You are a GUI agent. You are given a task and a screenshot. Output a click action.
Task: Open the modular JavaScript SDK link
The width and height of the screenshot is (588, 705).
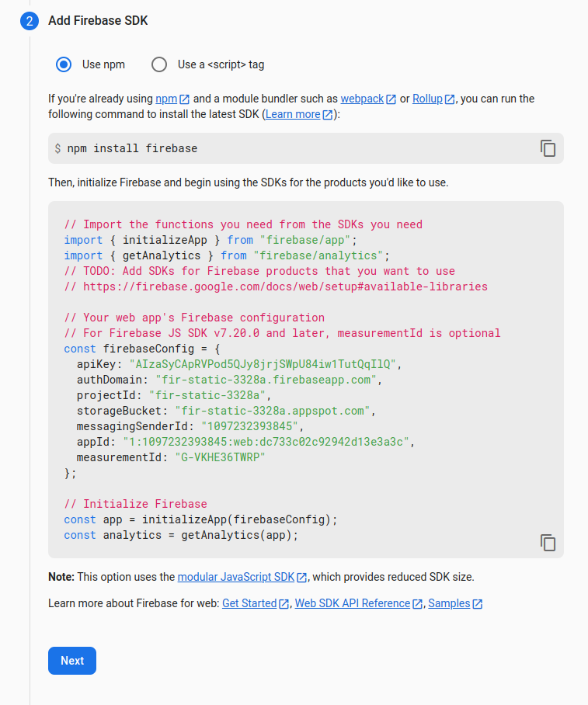(x=242, y=577)
